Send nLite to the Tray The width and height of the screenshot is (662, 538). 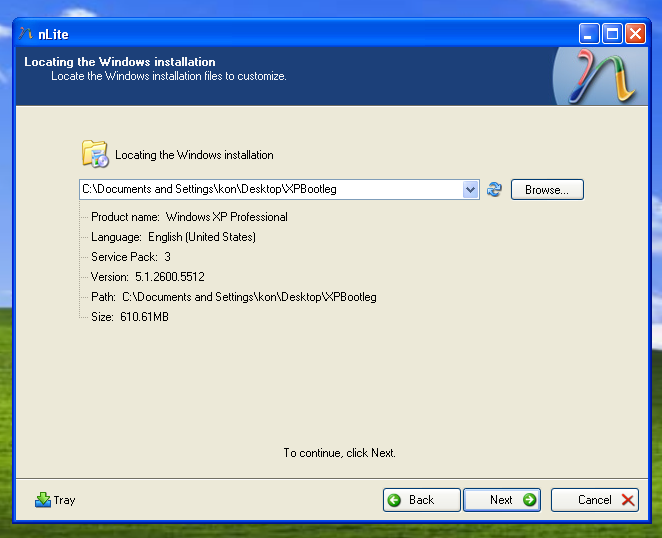coord(55,500)
